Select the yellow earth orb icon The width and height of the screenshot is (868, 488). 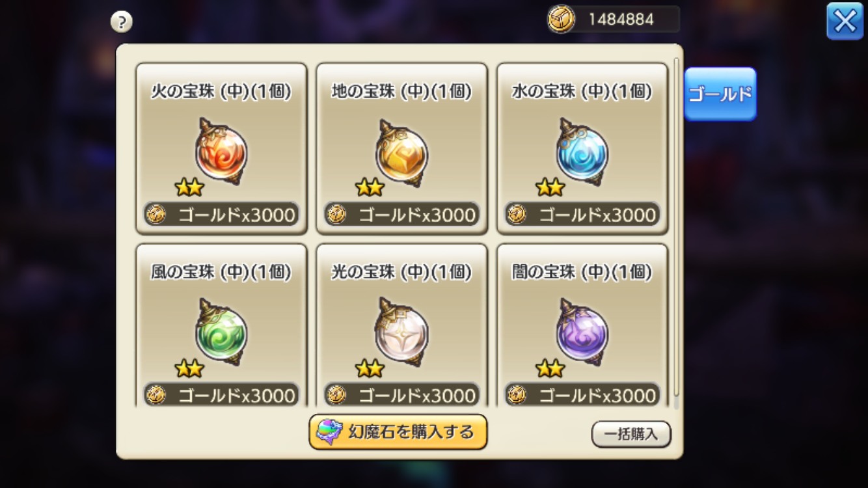[401, 153]
